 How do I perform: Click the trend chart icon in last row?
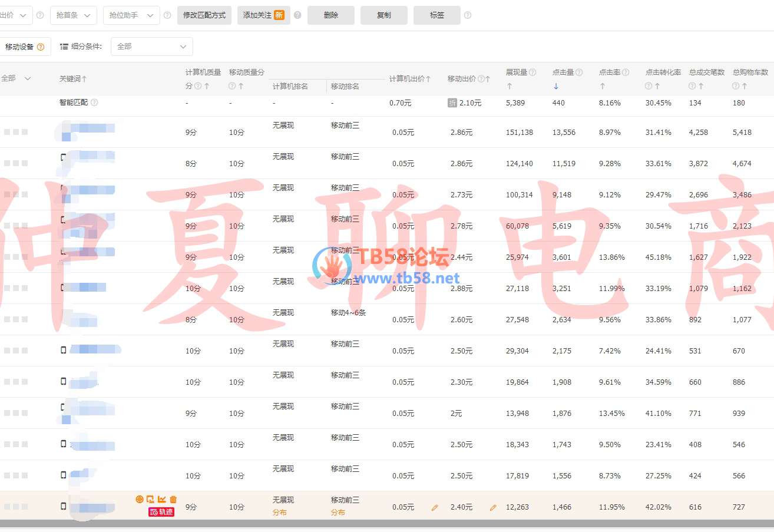pos(162,500)
